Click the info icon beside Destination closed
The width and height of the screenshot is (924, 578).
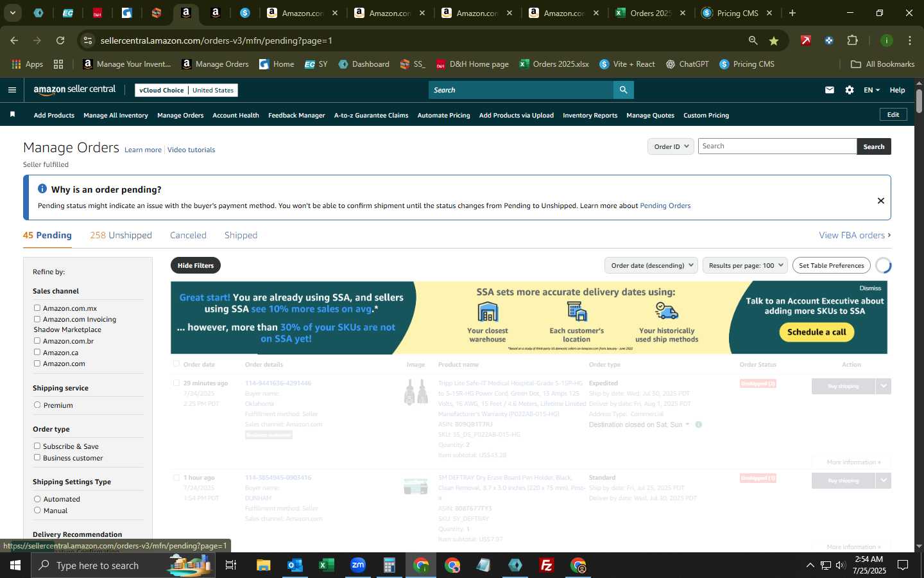coord(699,425)
